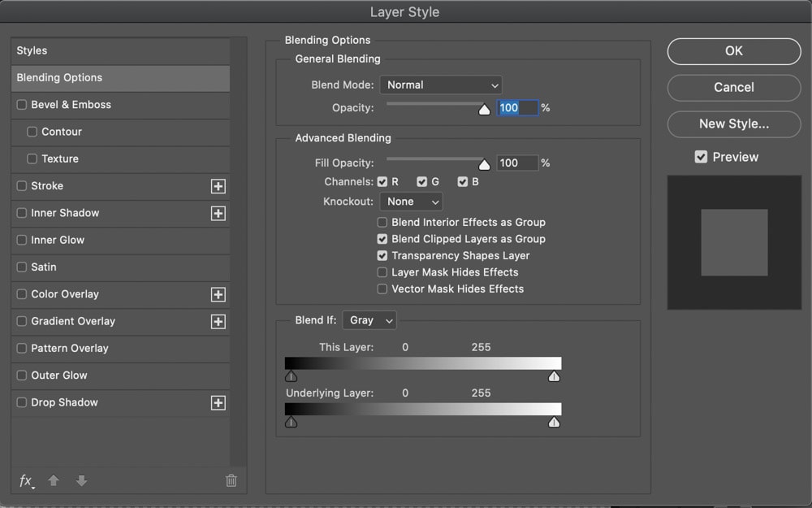
Task: Uncheck the Preview checkbox
Action: [x=701, y=157]
